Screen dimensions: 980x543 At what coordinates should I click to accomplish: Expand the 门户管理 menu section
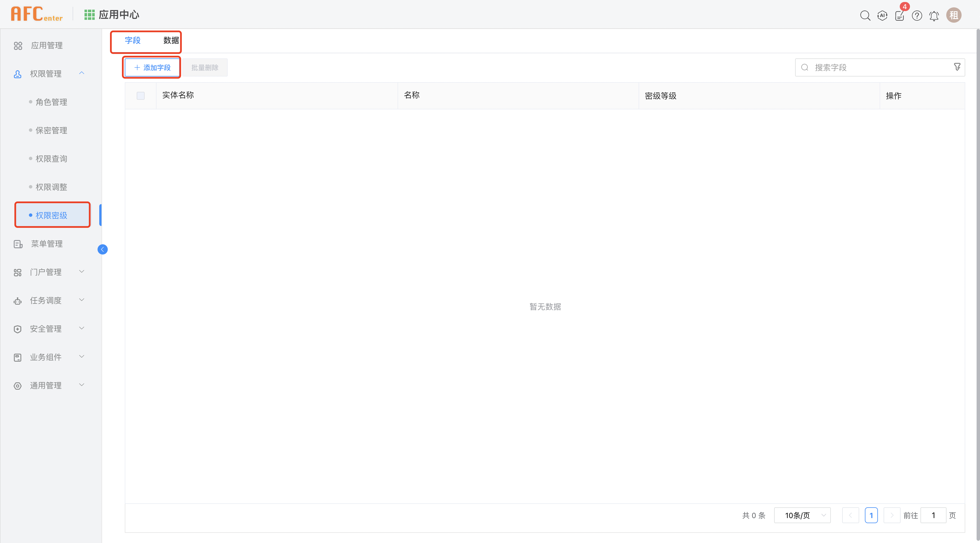tap(81, 271)
